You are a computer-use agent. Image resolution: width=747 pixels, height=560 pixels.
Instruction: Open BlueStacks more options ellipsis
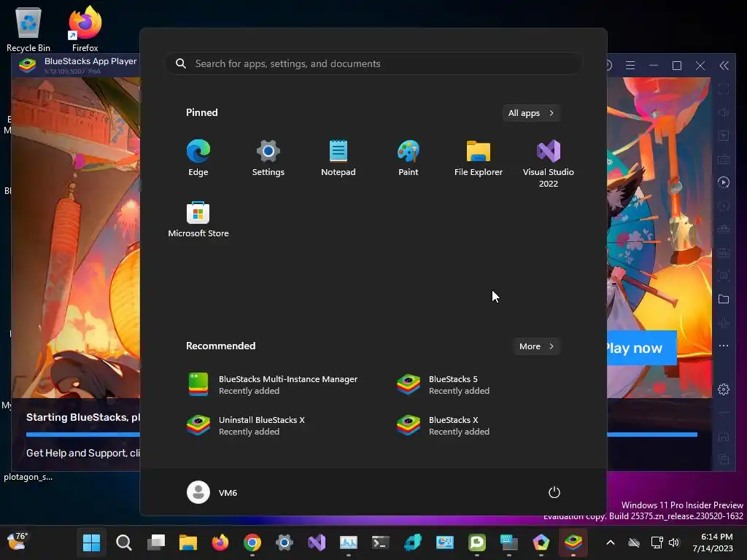click(724, 346)
